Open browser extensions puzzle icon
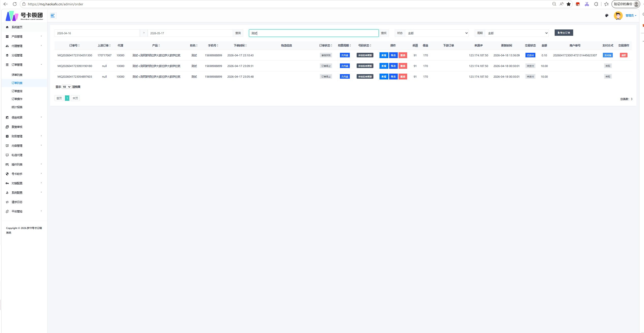 click(596, 4)
